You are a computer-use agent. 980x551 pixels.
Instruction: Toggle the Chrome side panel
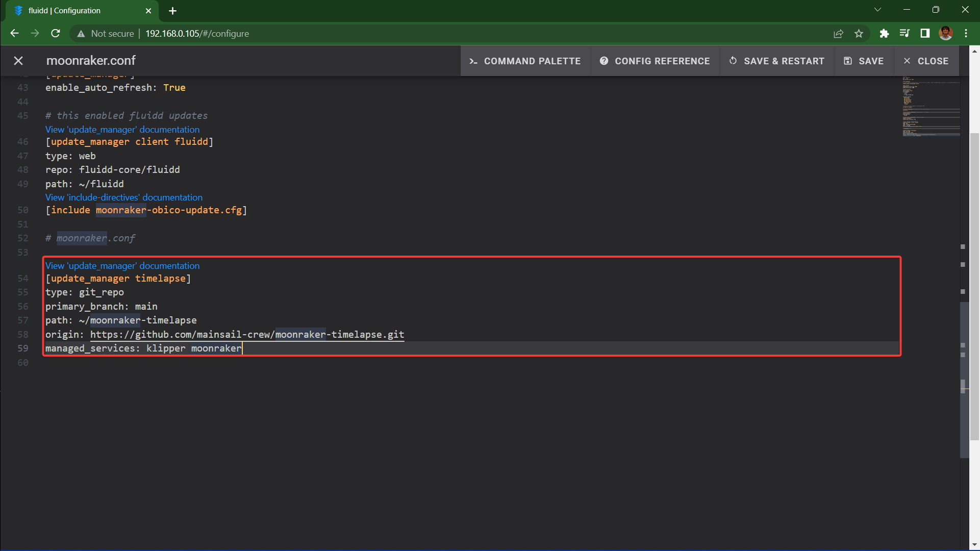pyautogui.click(x=925, y=34)
